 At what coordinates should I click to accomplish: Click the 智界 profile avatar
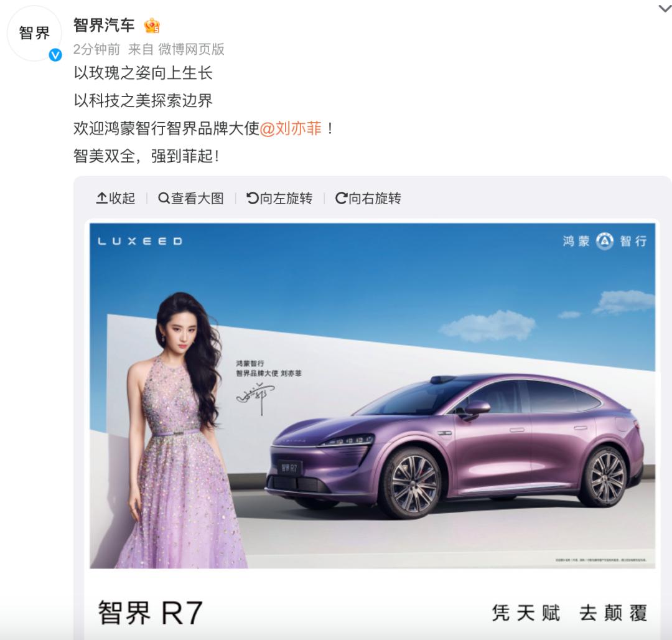[x=34, y=33]
